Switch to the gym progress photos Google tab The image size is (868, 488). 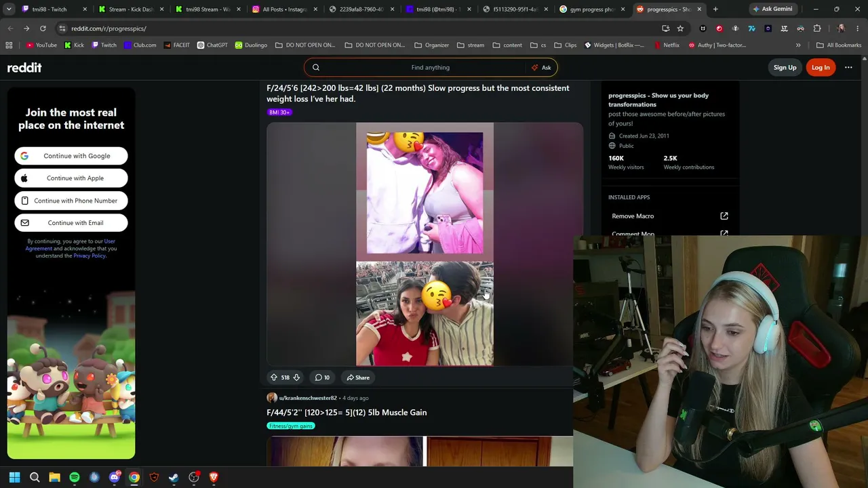(x=592, y=9)
